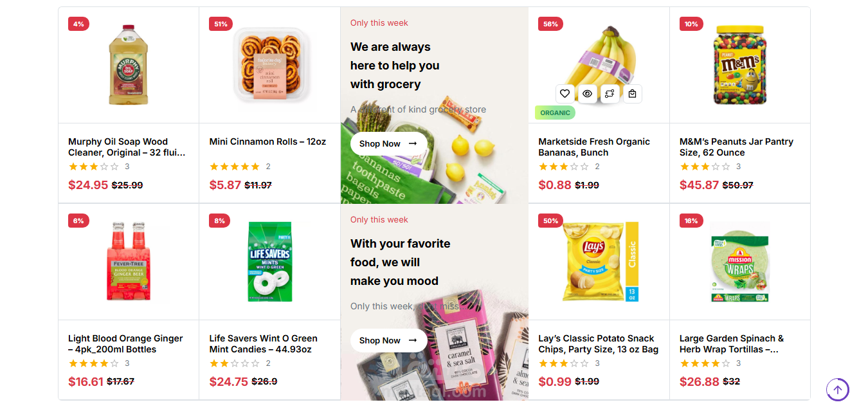Screen dimensions: 868x409
Task: Click Shop Now in the favorite food banner
Action: click(x=388, y=340)
